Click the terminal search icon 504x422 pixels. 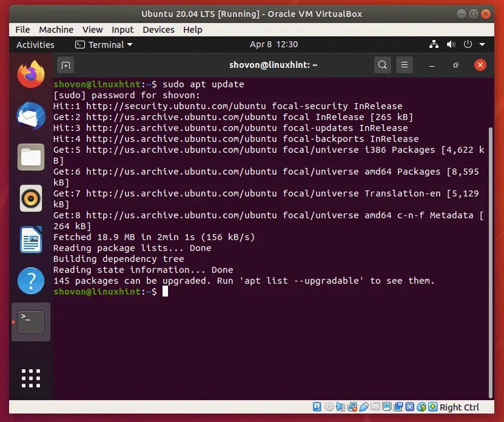[383, 65]
